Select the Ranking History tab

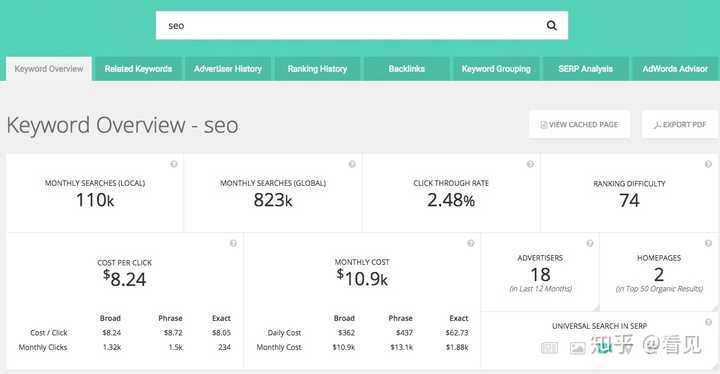click(317, 69)
